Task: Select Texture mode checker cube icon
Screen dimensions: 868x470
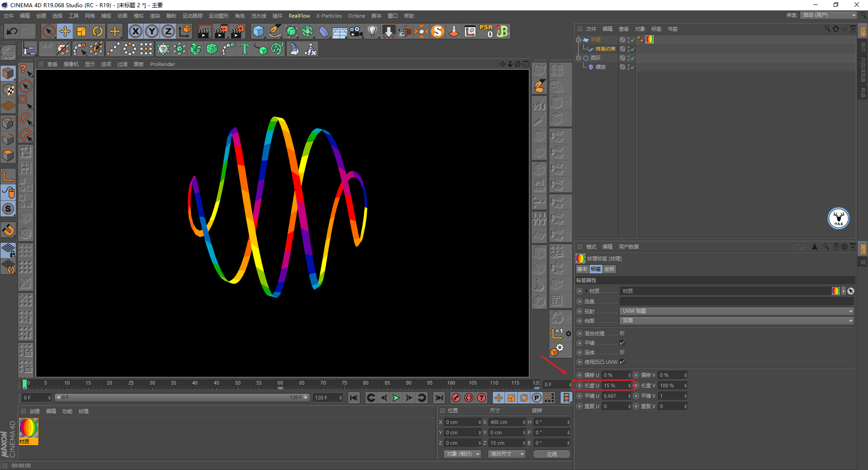Action: pyautogui.click(x=9, y=89)
